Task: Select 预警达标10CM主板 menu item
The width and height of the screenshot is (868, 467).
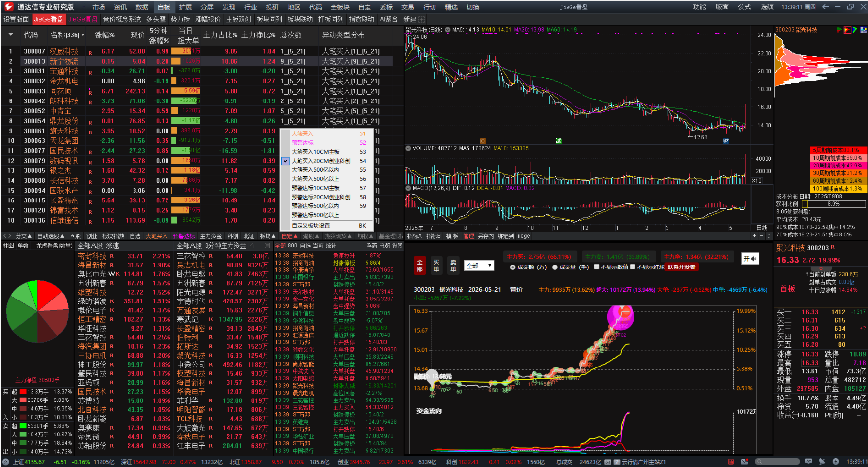Action: 327,188
